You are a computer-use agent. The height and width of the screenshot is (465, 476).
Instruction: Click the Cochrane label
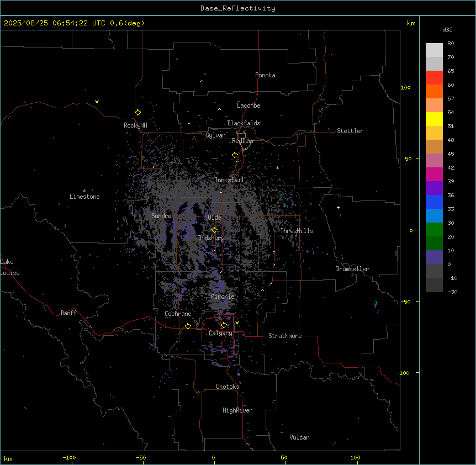[178, 314]
